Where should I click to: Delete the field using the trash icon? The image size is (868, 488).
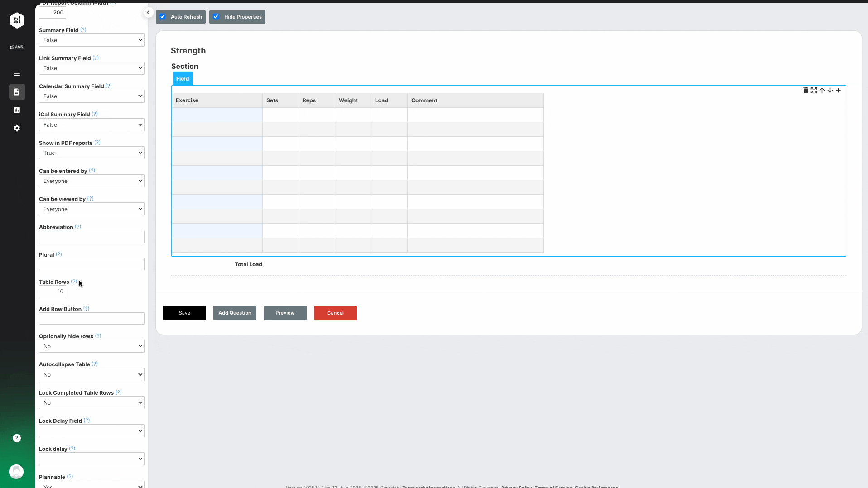tap(805, 91)
